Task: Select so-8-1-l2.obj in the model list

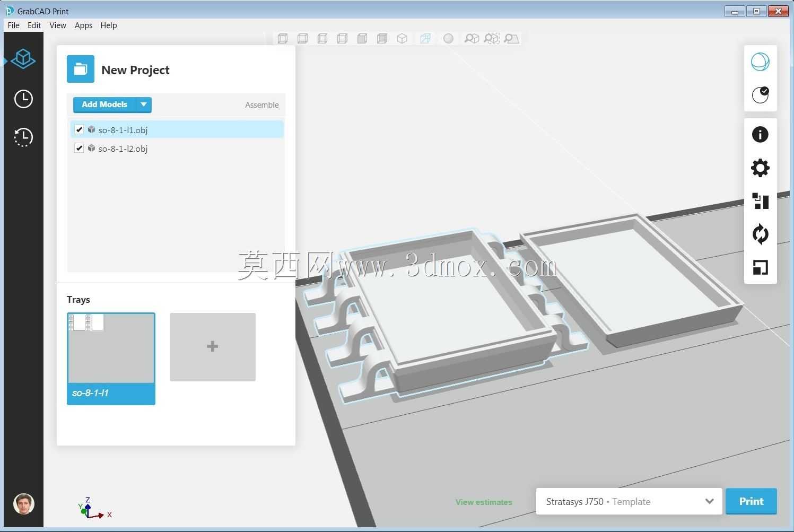Action: (x=177, y=148)
